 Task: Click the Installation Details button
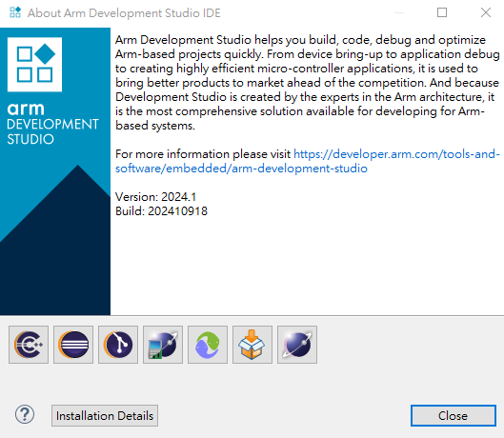(x=105, y=415)
